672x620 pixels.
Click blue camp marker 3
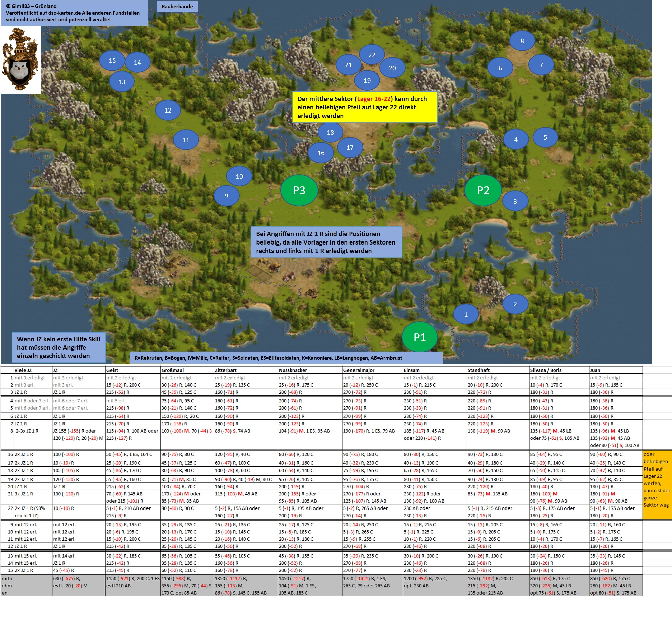(x=515, y=201)
